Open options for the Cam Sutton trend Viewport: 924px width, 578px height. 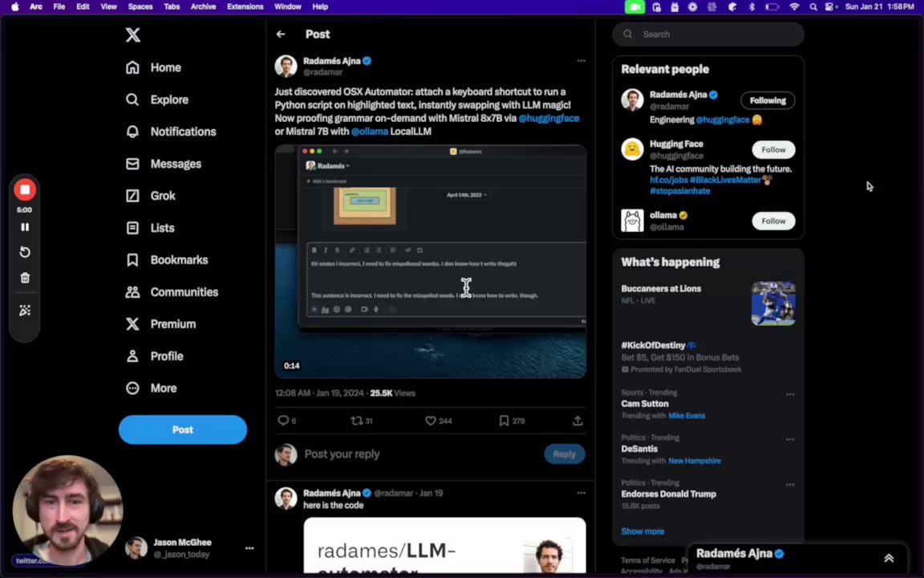(x=789, y=394)
